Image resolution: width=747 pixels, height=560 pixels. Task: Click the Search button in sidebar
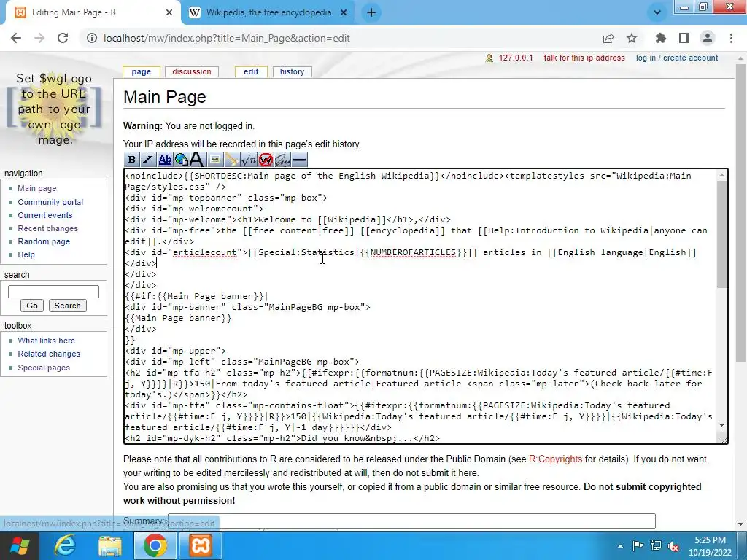click(x=68, y=306)
